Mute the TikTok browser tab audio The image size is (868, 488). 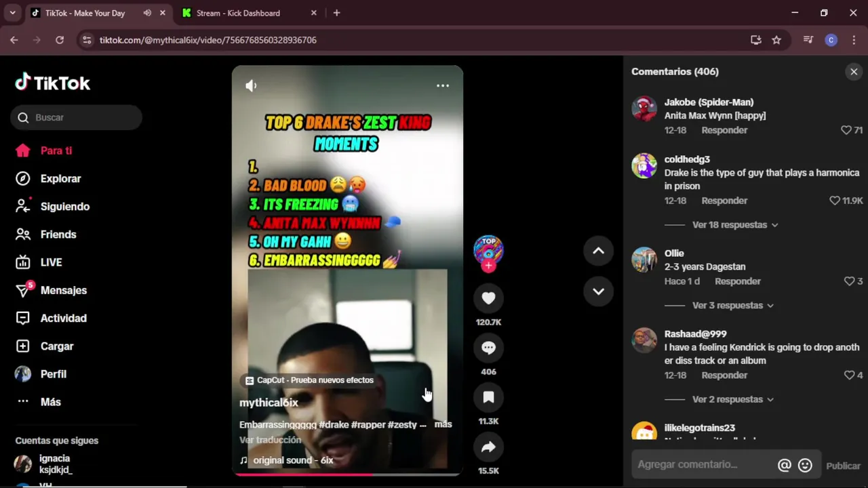click(x=147, y=13)
